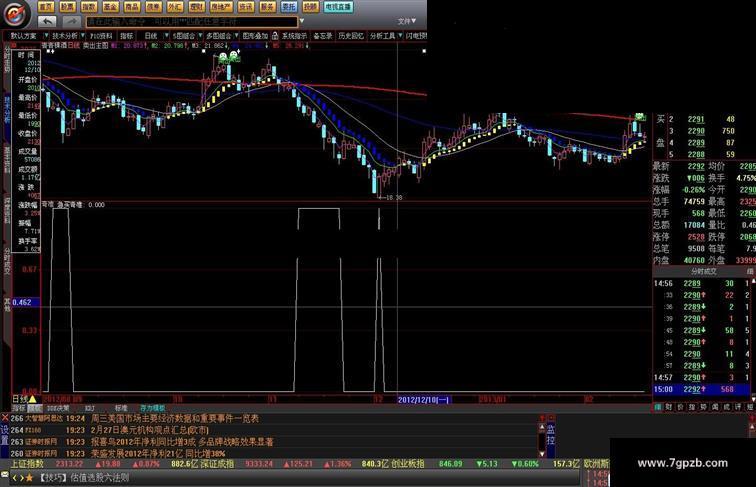756x487 pixels.
Task: Expand the 5图组合 dropdown arrow
Action: click(x=200, y=36)
